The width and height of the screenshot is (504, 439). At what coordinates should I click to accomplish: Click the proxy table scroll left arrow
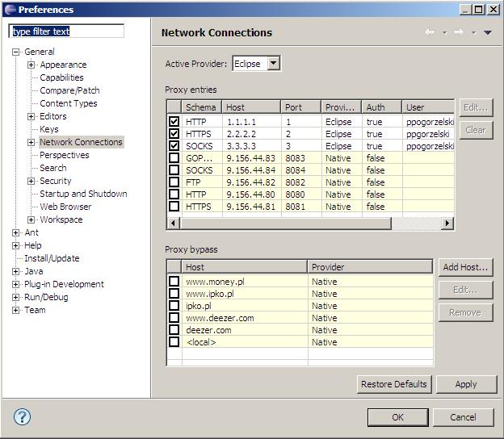[x=174, y=223]
